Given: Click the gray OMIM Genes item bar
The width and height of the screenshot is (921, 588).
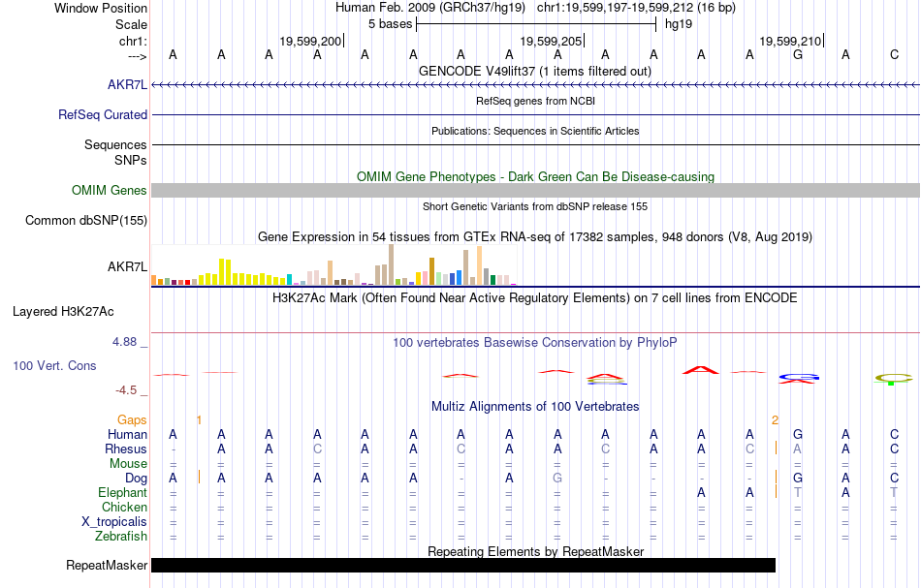Looking at the screenshot, I should [x=536, y=190].
